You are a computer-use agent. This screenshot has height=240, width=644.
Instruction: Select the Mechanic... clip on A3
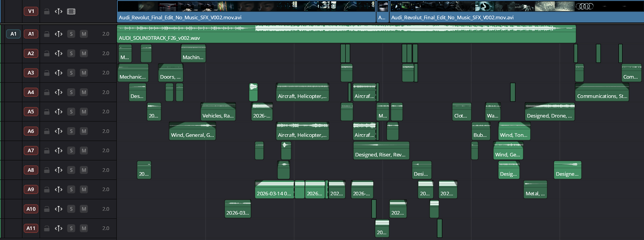click(x=133, y=73)
